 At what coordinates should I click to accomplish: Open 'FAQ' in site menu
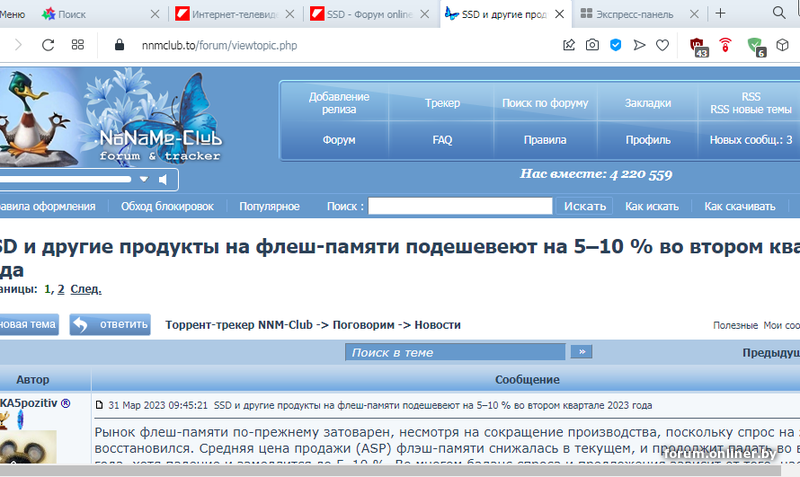tap(442, 140)
